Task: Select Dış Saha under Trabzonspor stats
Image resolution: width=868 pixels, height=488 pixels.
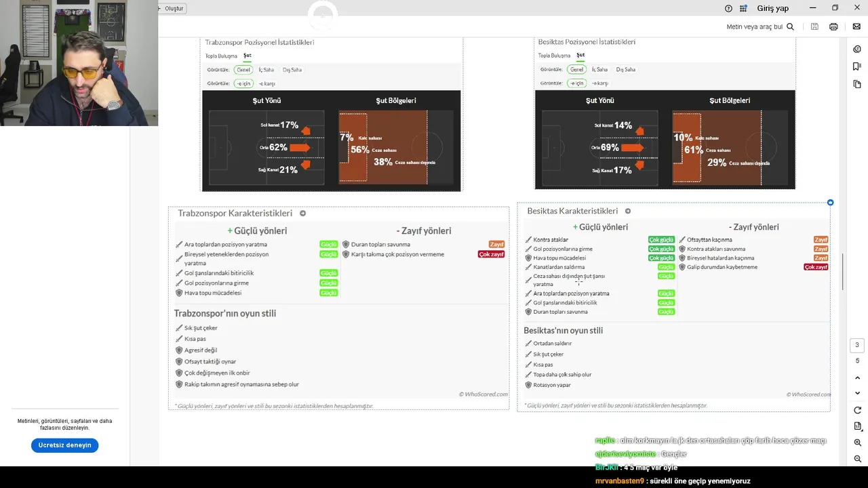Action: point(292,70)
